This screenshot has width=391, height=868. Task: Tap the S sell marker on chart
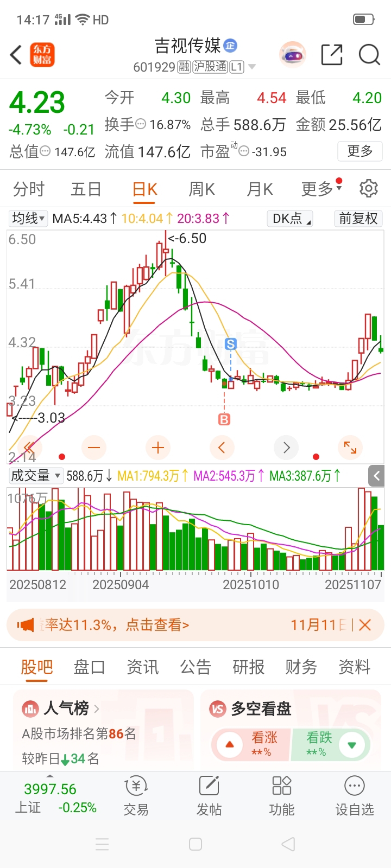pyautogui.click(x=231, y=344)
